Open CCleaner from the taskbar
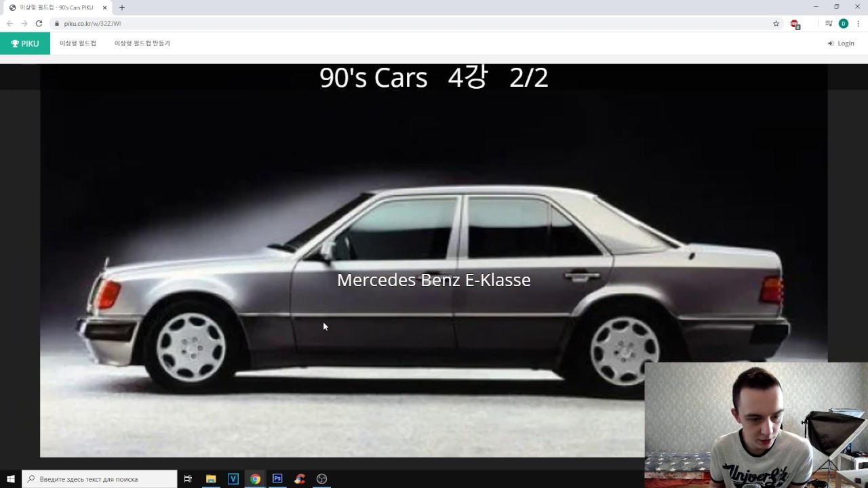 coord(300,479)
